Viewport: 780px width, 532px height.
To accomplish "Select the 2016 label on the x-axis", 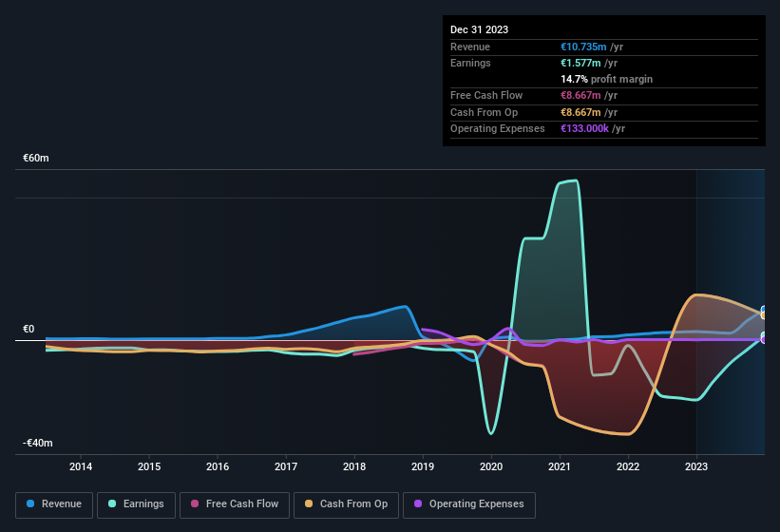I will pyautogui.click(x=218, y=466).
